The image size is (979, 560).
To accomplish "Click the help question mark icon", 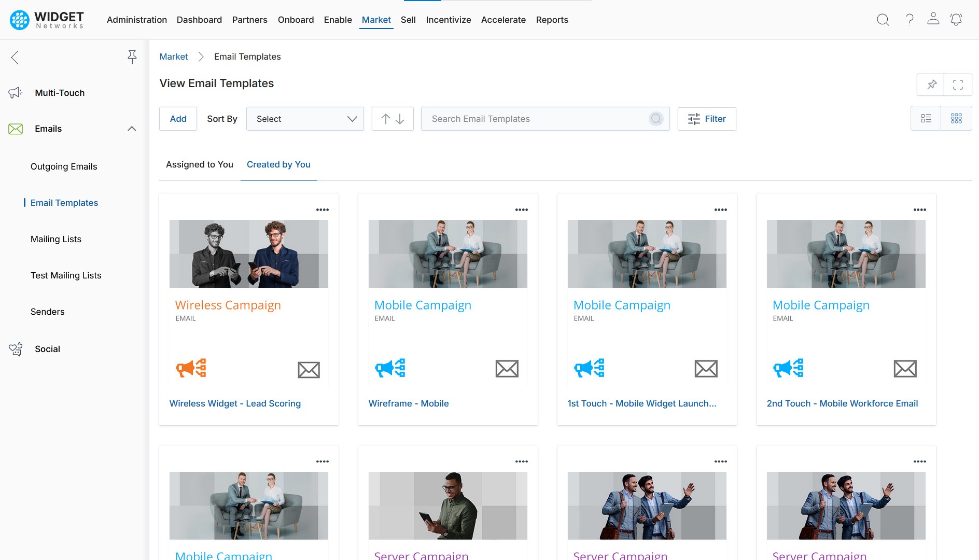I will coord(910,20).
